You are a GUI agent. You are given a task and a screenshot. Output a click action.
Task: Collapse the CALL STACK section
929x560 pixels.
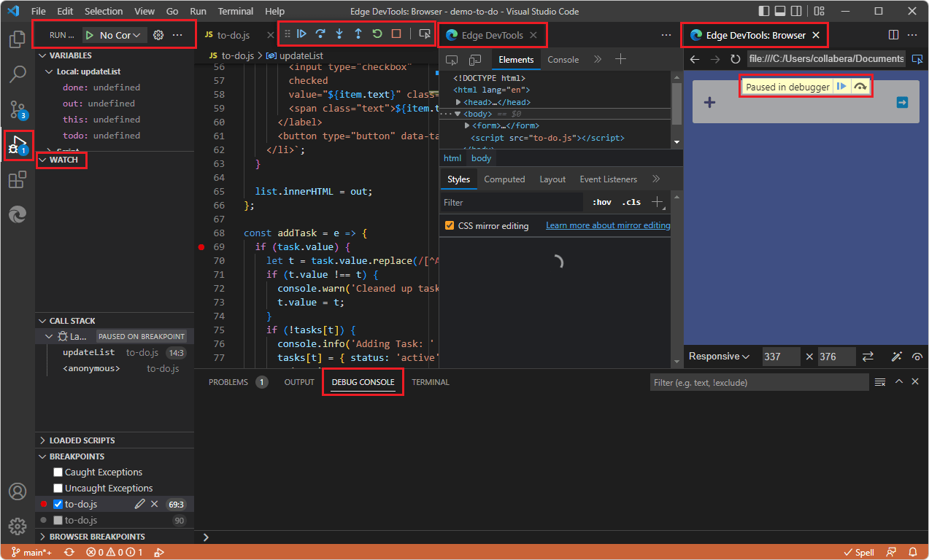(x=43, y=320)
